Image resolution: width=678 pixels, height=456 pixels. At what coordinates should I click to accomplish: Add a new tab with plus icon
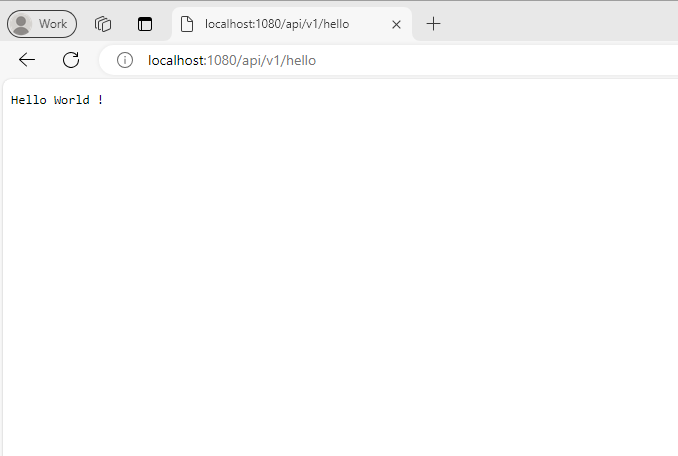(x=433, y=24)
